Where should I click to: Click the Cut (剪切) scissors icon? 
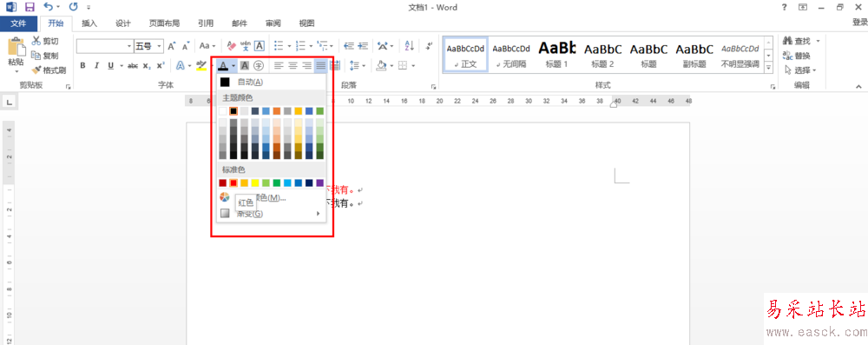(x=36, y=41)
